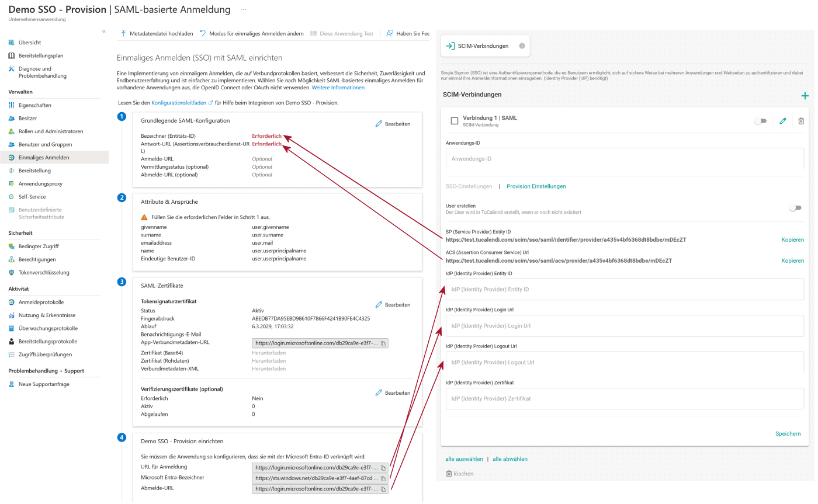Delete Verbindung 1 with trash icon
The width and height of the screenshot is (818, 504).
[x=801, y=121]
